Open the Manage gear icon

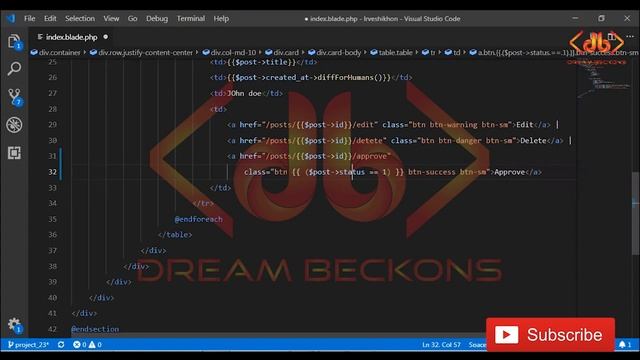[x=14, y=325]
